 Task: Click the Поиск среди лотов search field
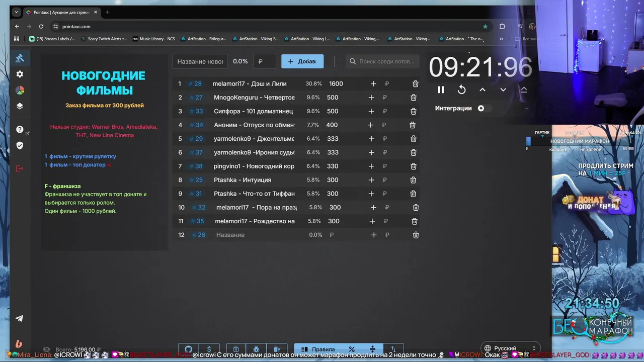[383, 61]
